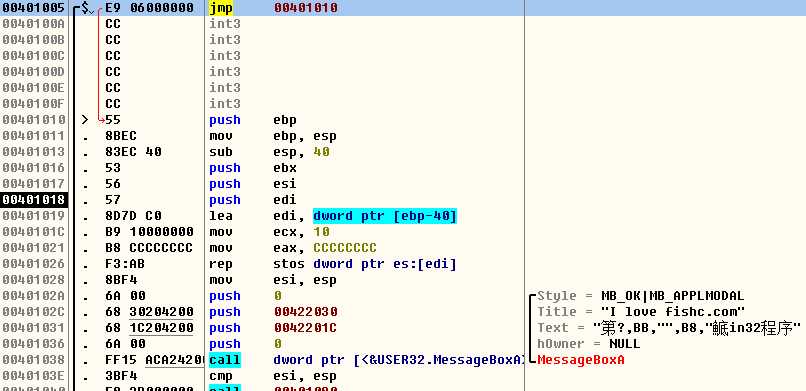The width and height of the screenshot is (806, 391).
Task: Click cmp esi, esp instruction
Action: (x=272, y=376)
